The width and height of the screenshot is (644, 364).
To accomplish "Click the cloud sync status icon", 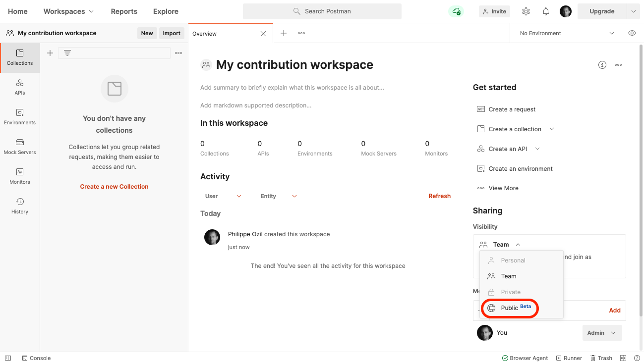I will (x=456, y=11).
